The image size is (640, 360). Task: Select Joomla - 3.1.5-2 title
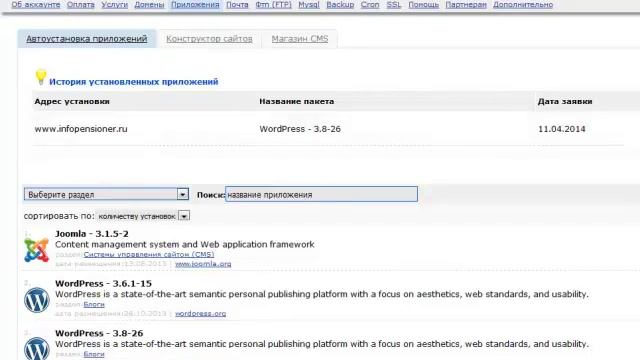[92, 234]
